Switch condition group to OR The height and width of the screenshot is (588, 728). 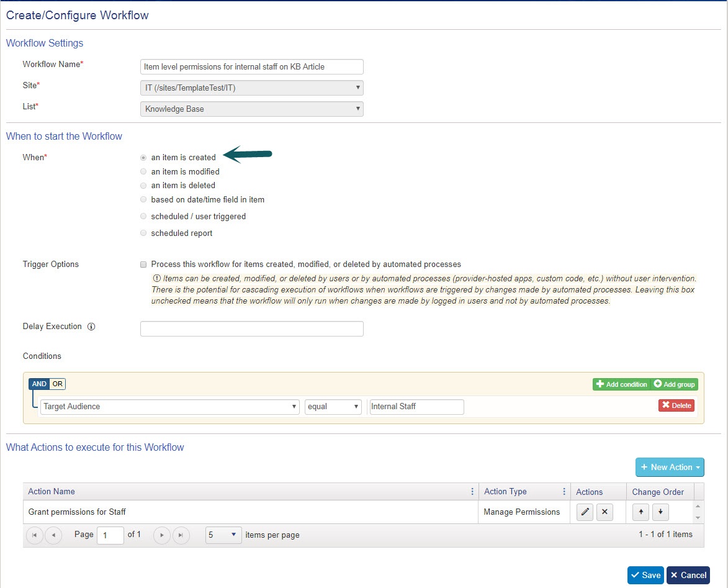click(58, 384)
